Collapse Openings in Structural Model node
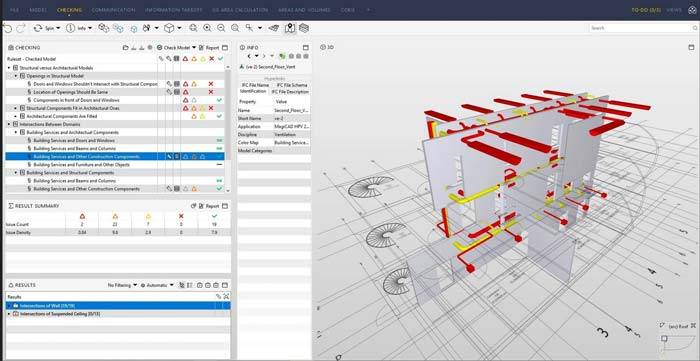The height and width of the screenshot is (361, 700). coord(16,76)
